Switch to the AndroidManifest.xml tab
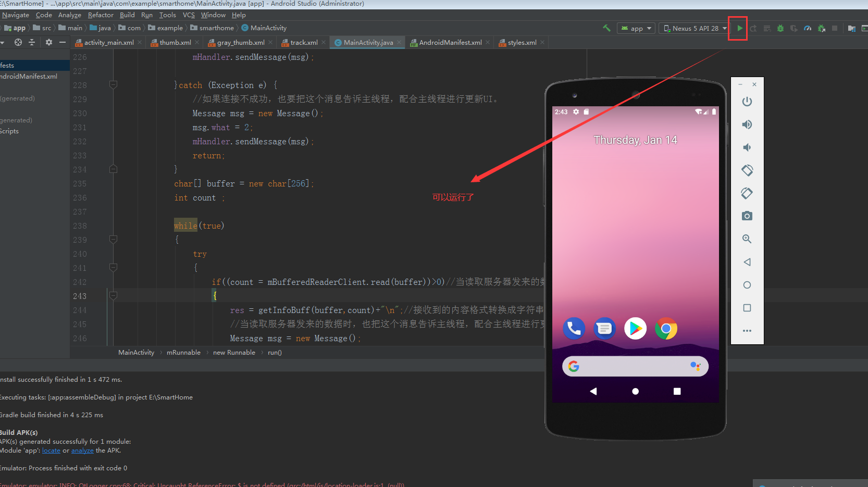868x487 pixels. pyautogui.click(x=449, y=42)
